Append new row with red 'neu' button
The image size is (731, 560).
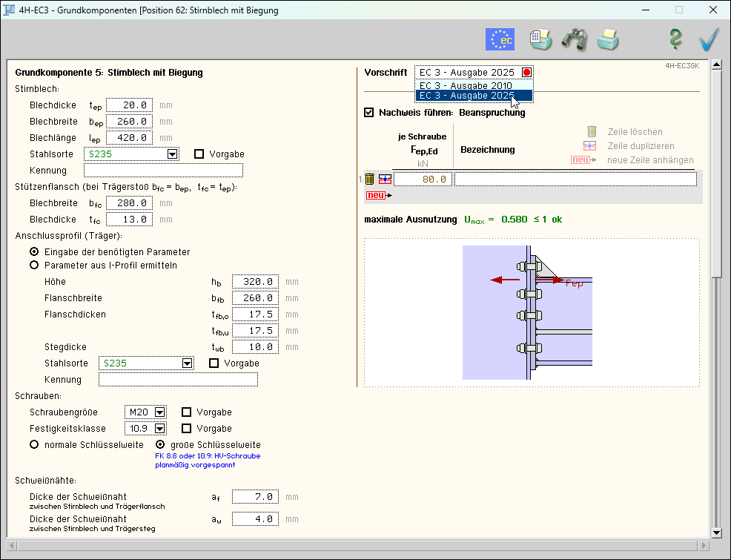point(377,195)
